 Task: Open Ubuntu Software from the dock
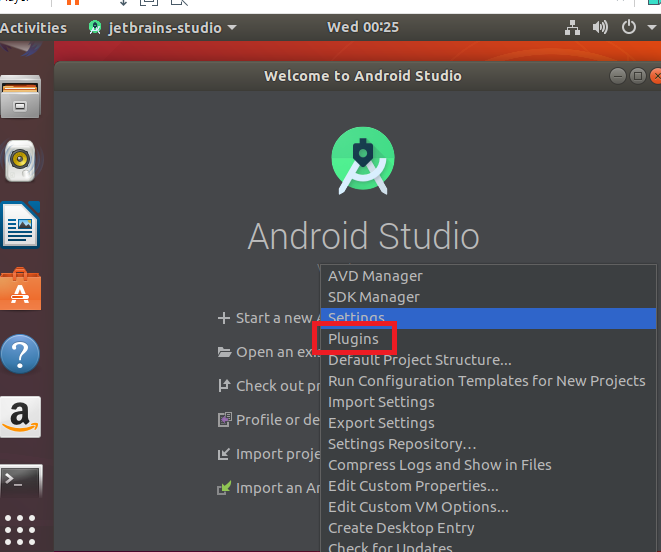[20, 289]
